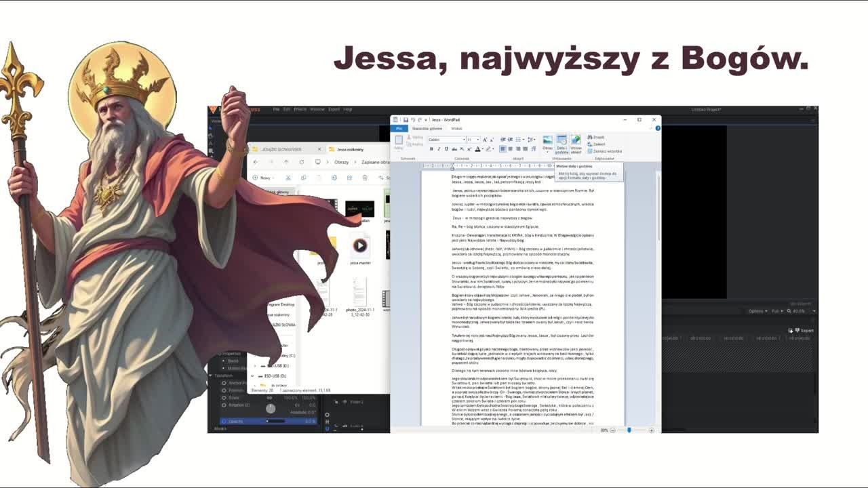The width and height of the screenshot is (868, 488).
Task: Open the font family dropdown showing Calibri
Action: tap(445, 140)
